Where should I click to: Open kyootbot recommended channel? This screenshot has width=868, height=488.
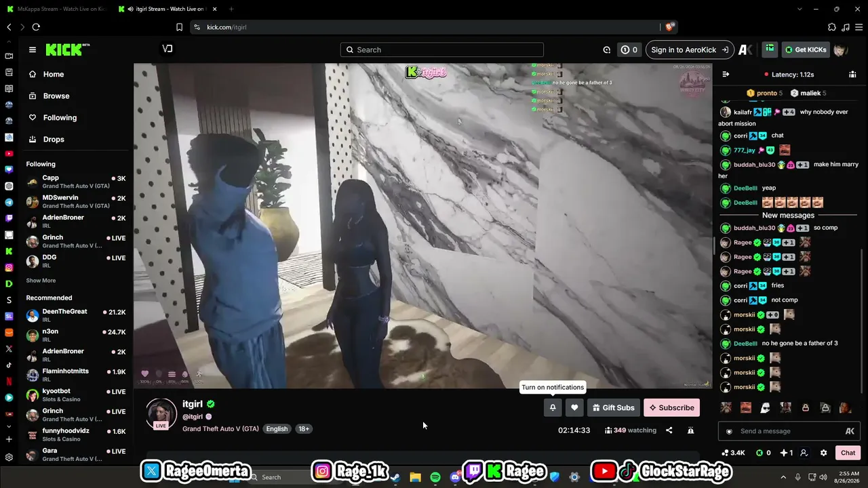click(x=76, y=395)
